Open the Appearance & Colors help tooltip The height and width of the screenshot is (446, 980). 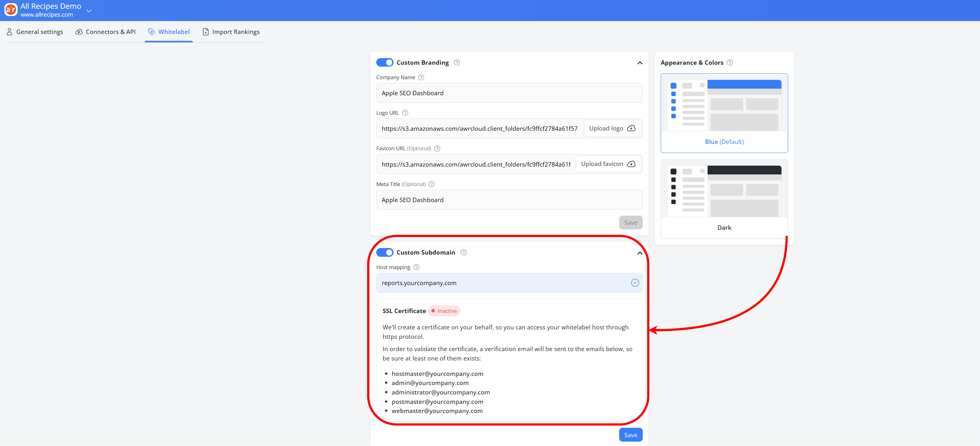pos(730,62)
